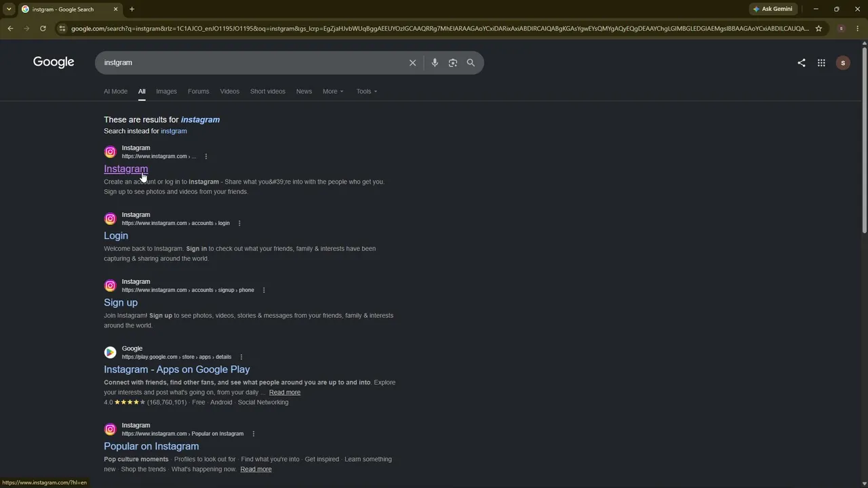Open the Instagram main result link
The image size is (868, 488).
pyautogui.click(x=125, y=169)
